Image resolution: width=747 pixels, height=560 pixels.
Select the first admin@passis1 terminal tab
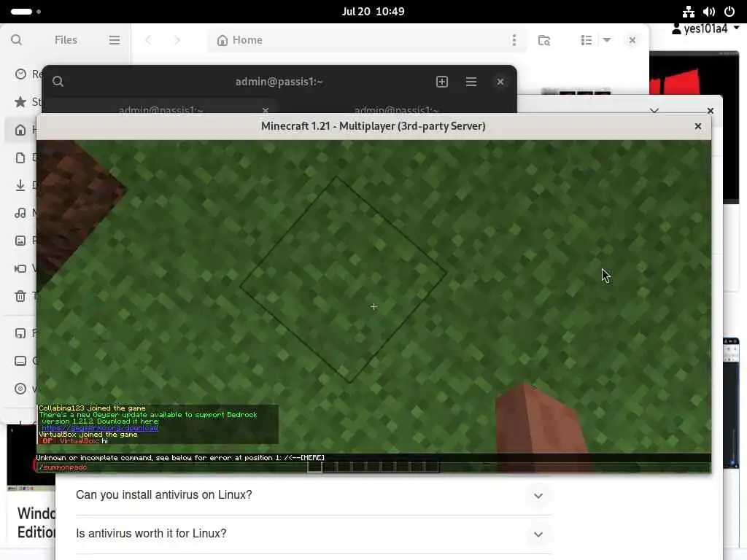161,109
